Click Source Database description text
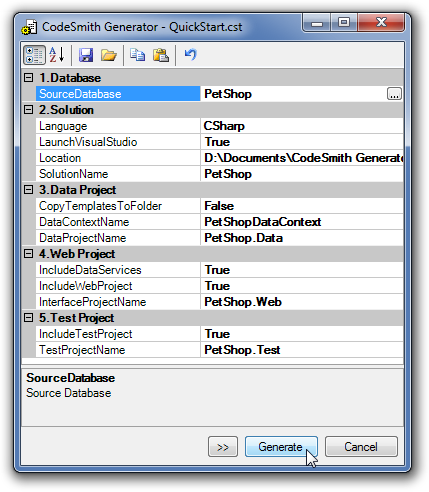 click(69, 393)
